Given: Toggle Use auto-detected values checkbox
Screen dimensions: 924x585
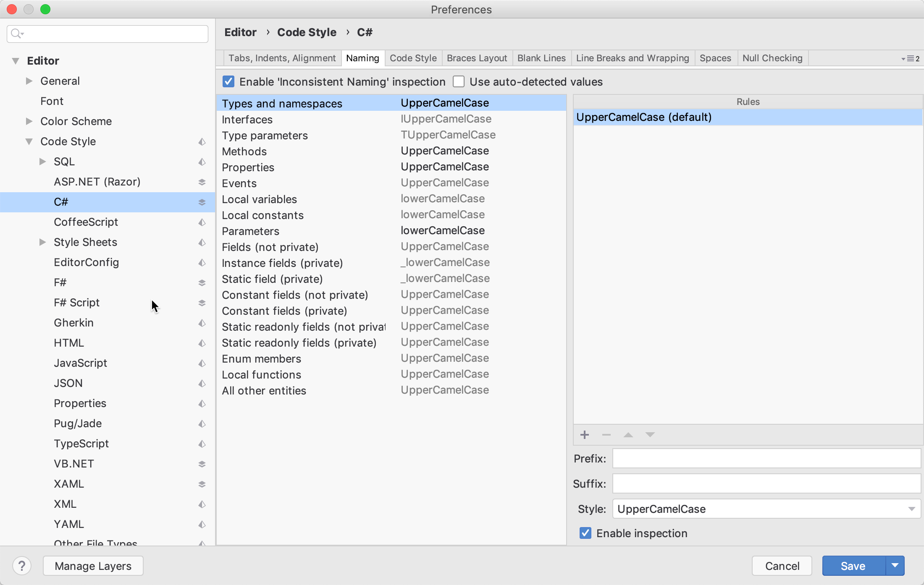Looking at the screenshot, I should tap(459, 81).
